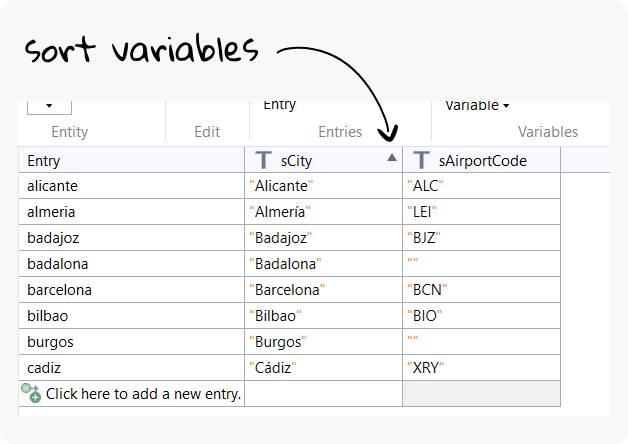Click the "Bilbao" sCity value cell
628x444 pixels.
[323, 316]
